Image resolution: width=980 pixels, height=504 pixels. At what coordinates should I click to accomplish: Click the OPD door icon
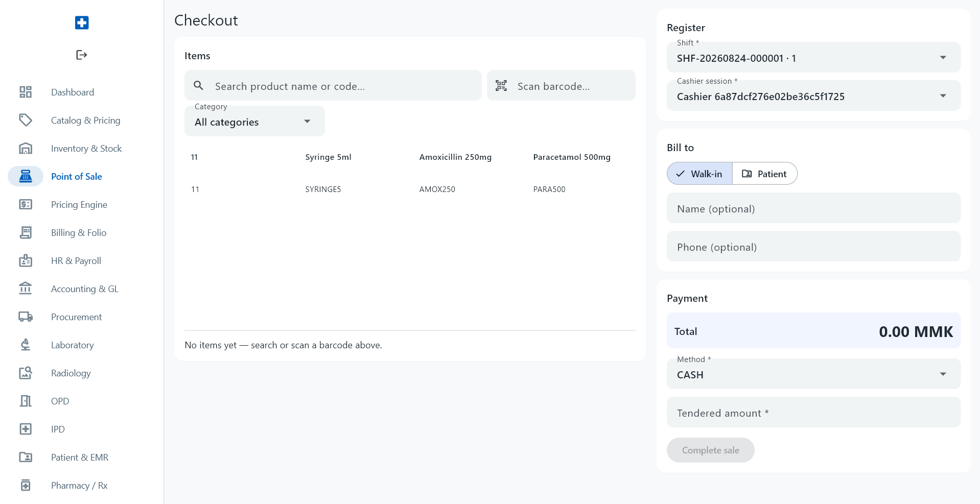[26, 401]
